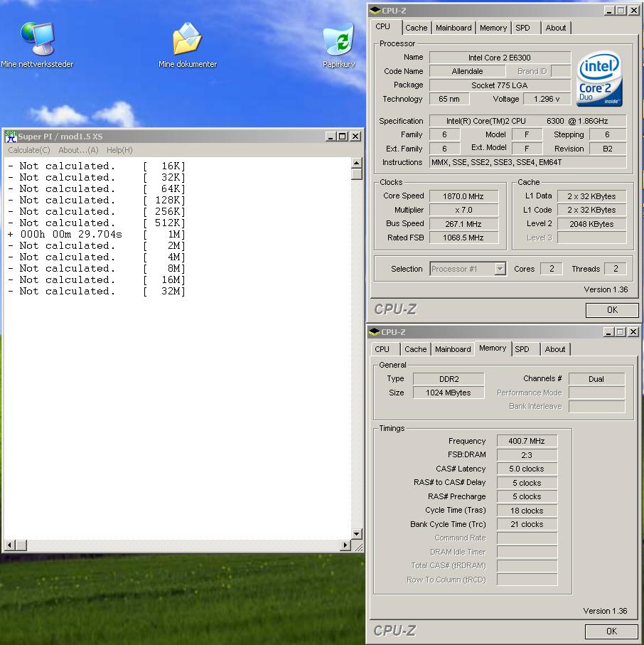Click the 000h 00m 29.704s 1M result line
Screen dimensions: 644x645
coord(96,235)
